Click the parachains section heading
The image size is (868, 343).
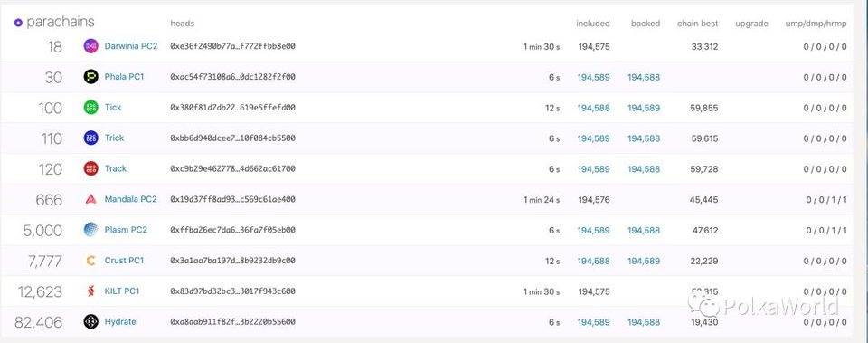click(61, 22)
